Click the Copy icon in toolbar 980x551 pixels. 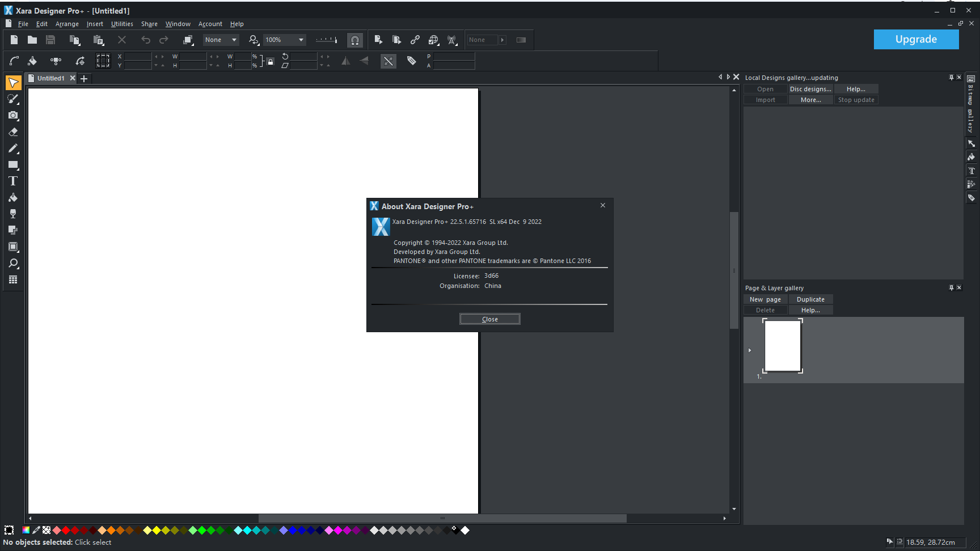coord(74,40)
